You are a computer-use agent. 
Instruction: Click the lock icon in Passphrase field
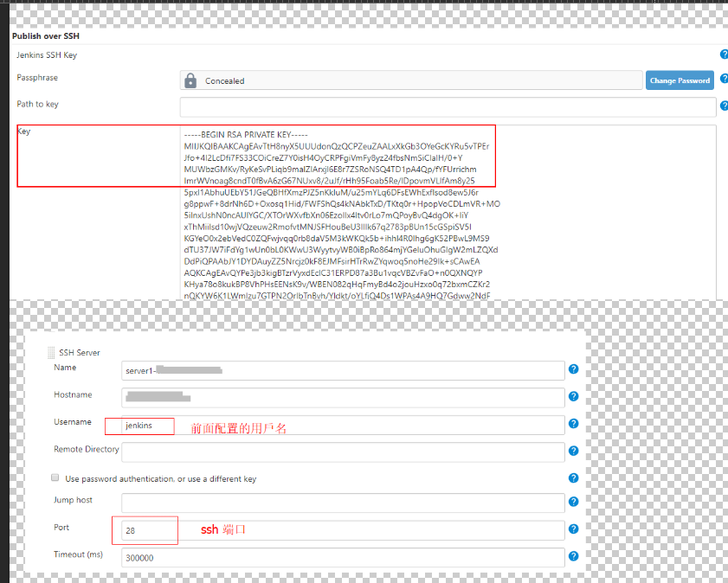pyautogui.click(x=190, y=80)
